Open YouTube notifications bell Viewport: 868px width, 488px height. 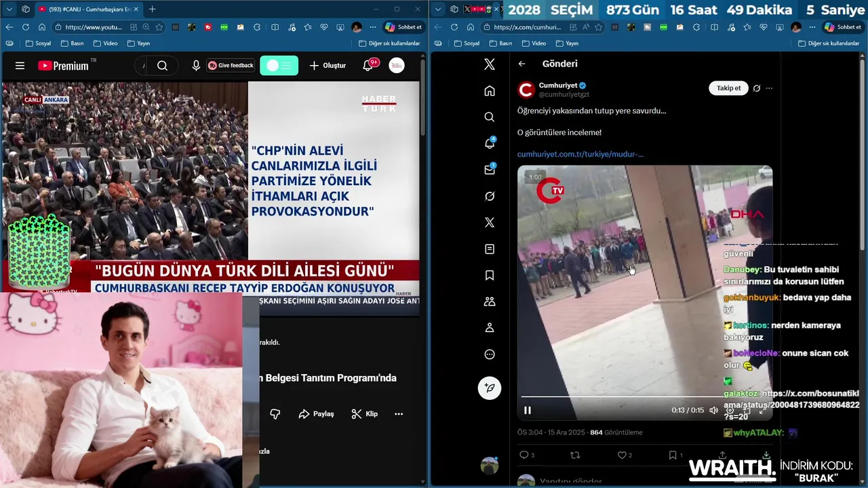point(368,66)
